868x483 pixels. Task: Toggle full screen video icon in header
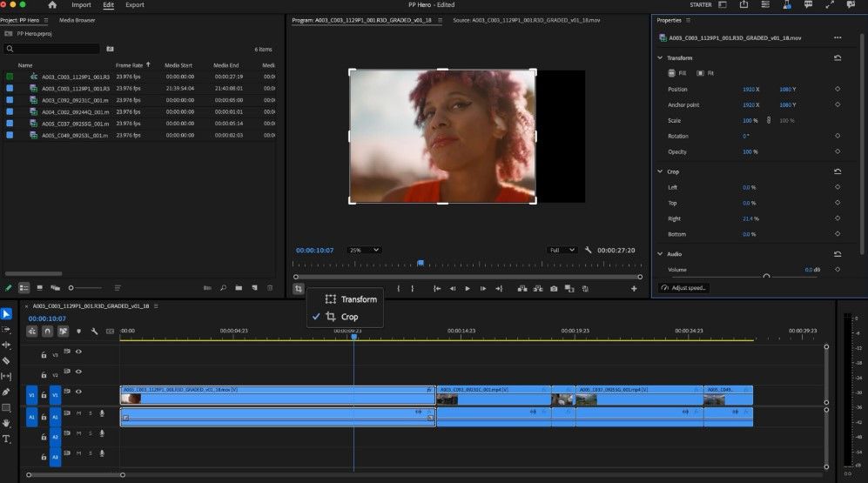click(x=829, y=4)
